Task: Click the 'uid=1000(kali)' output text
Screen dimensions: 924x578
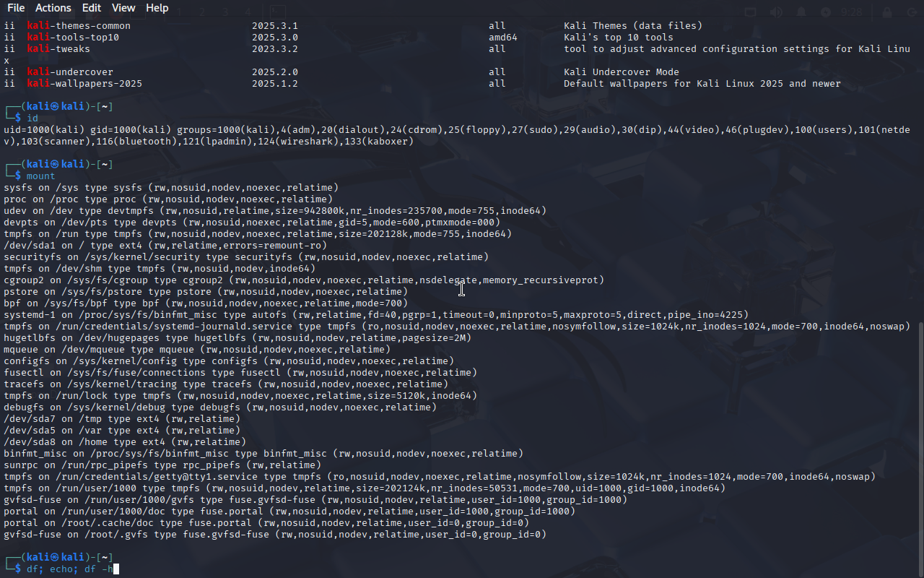Action: click(44, 130)
